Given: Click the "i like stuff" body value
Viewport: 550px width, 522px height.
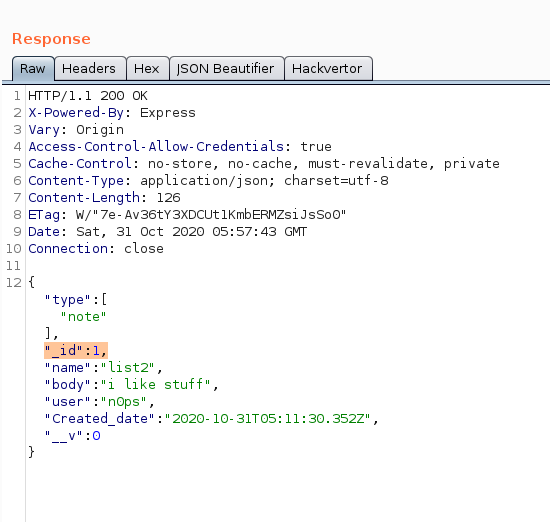Looking at the screenshot, I should pos(156,384).
